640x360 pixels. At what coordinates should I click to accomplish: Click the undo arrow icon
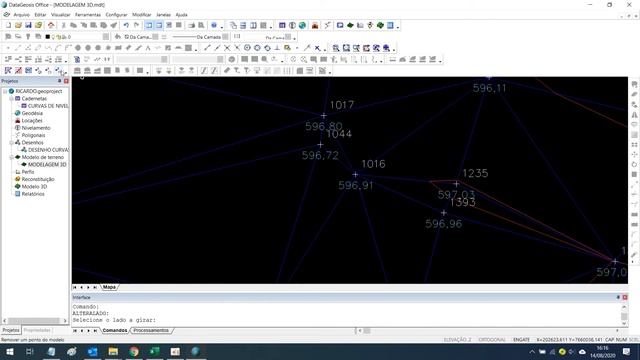[x=126, y=25]
